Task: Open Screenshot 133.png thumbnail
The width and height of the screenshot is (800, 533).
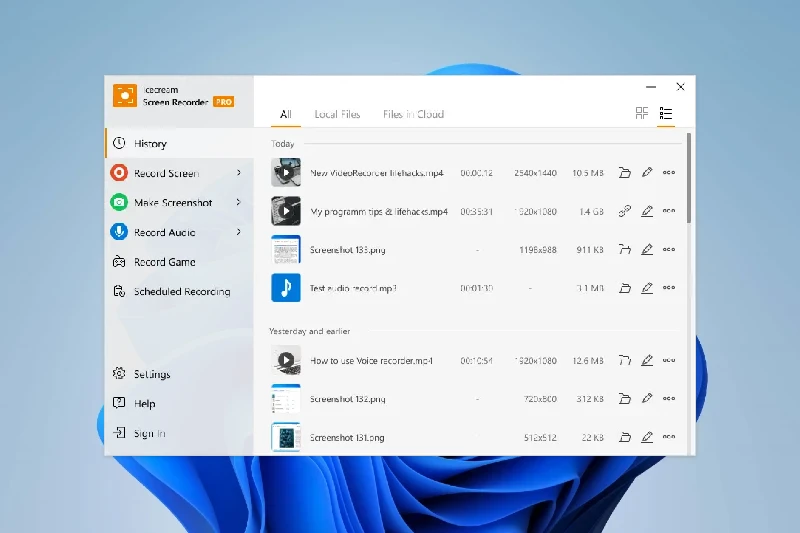Action: pyautogui.click(x=286, y=249)
